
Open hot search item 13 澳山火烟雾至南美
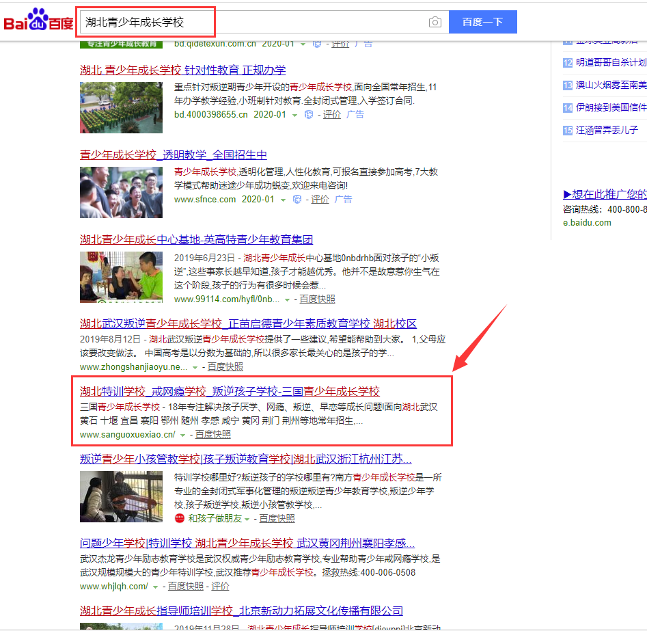click(611, 85)
